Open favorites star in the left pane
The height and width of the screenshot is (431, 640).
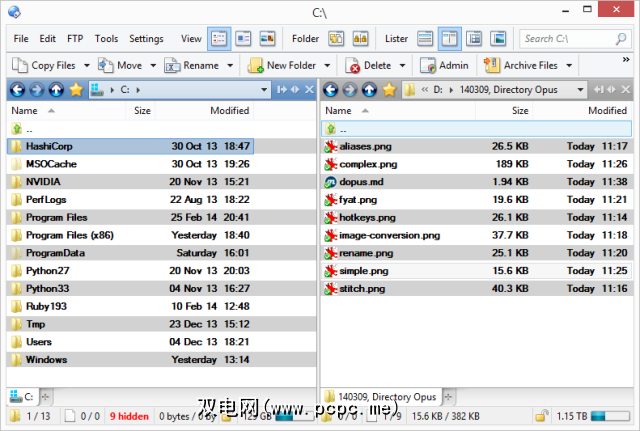[76, 89]
